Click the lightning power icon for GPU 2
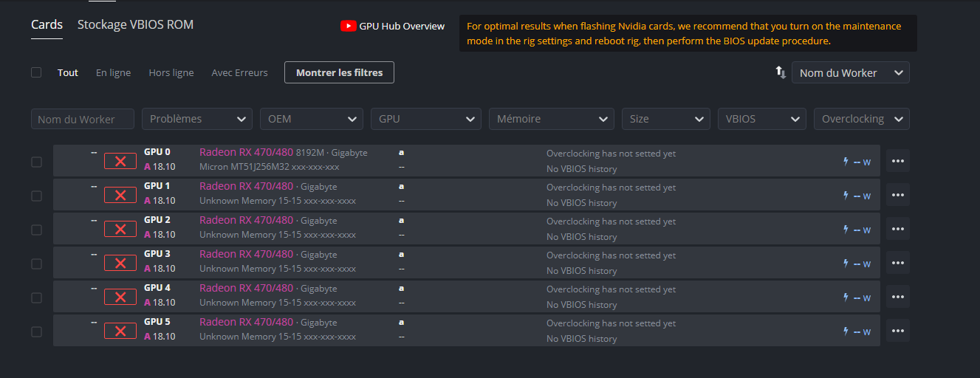Viewport: 980px width, 378px height. (x=846, y=229)
